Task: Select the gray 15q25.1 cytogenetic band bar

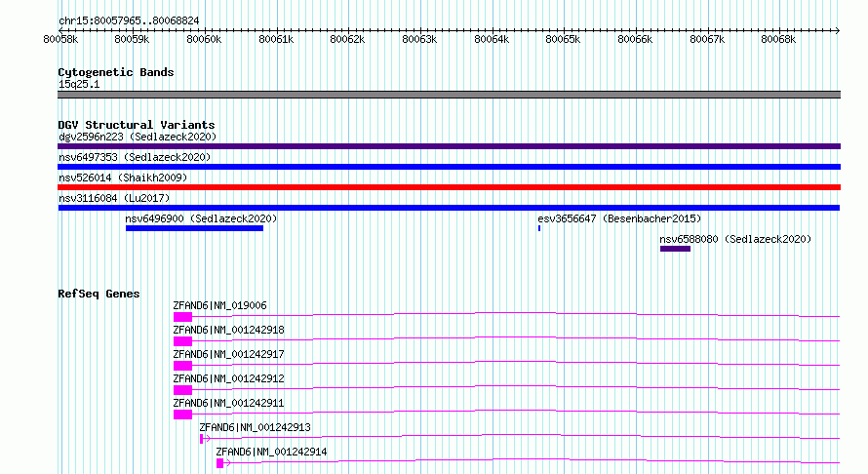Action: click(449, 95)
